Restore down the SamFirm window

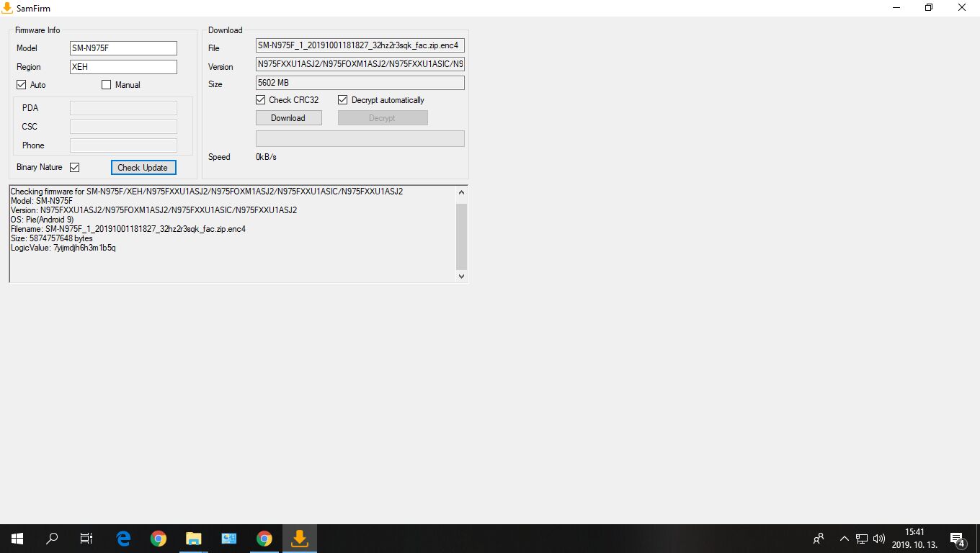930,8
